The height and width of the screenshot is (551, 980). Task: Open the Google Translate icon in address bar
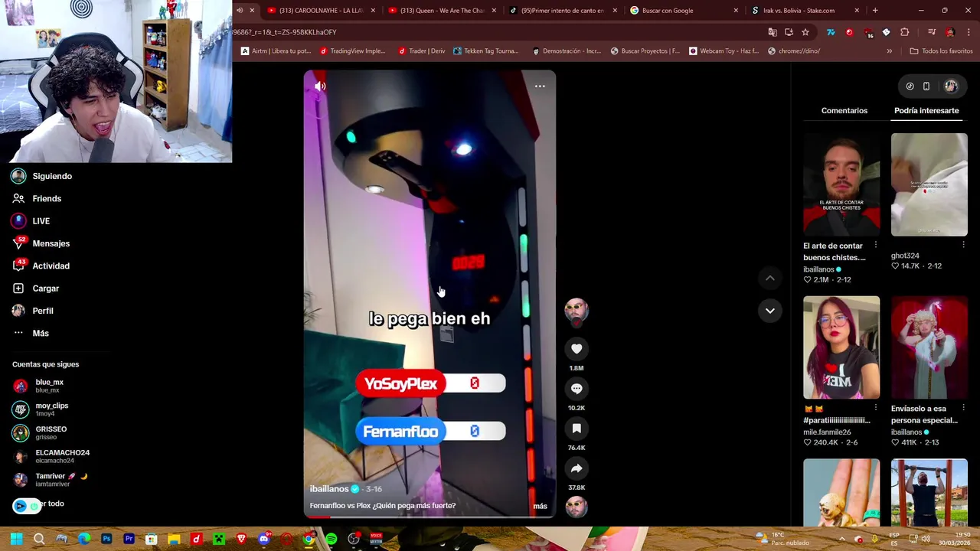coord(773,32)
